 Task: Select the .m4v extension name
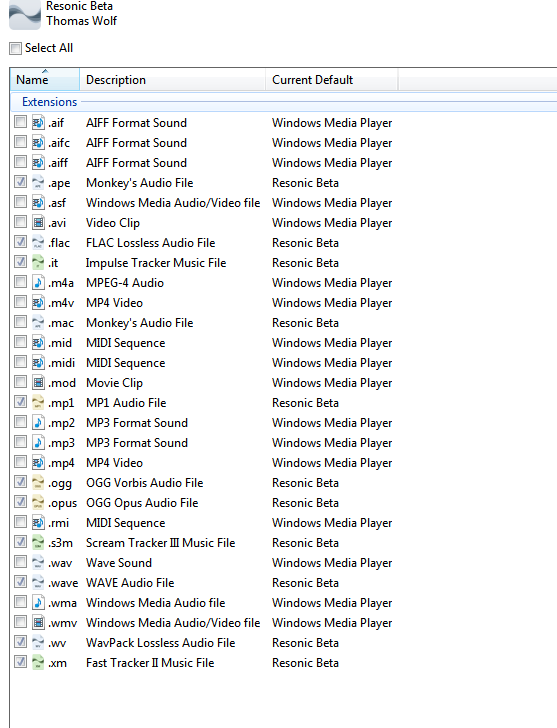click(x=61, y=303)
